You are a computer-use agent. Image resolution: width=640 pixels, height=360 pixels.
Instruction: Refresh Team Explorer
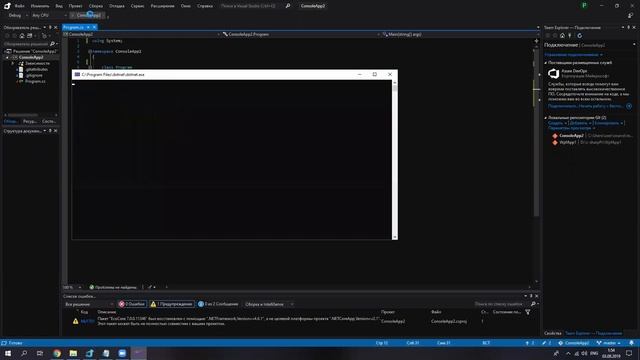(x=579, y=36)
